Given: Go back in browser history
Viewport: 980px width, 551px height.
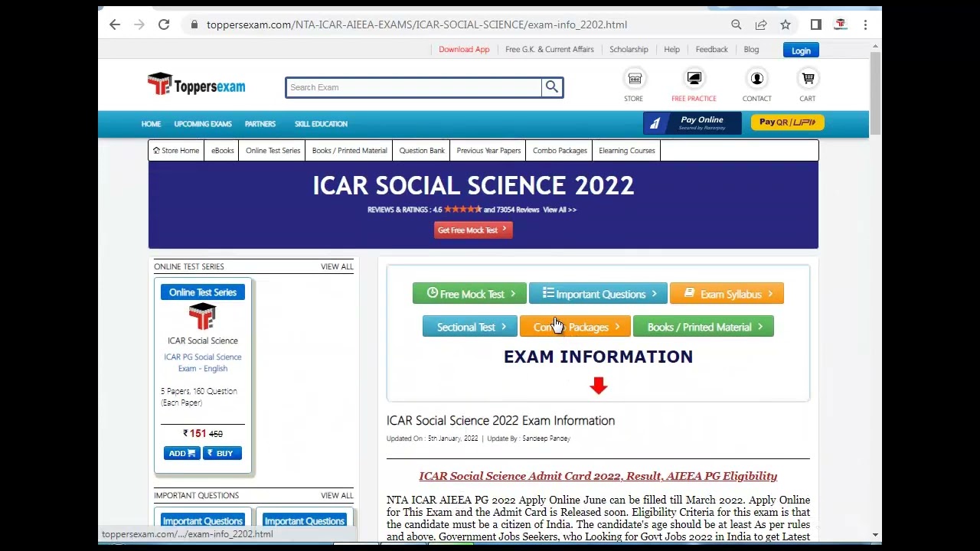Looking at the screenshot, I should pyautogui.click(x=115, y=24).
